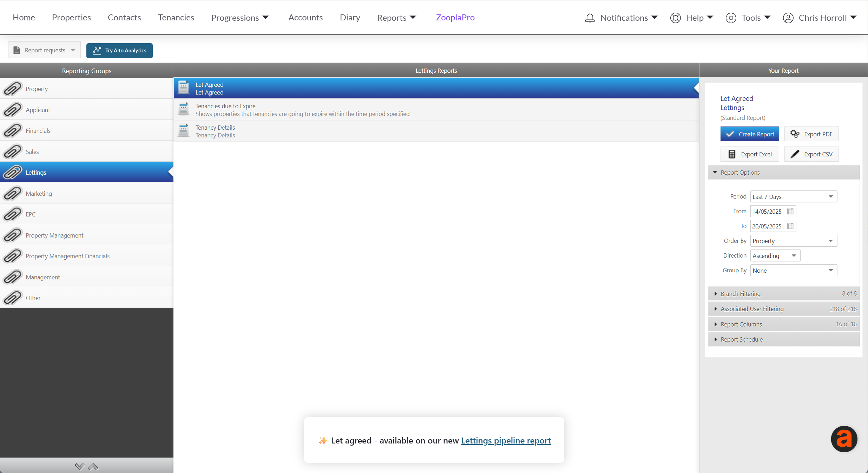Image resolution: width=868 pixels, height=473 pixels.
Task: Expand the Report Columns section
Action: [784, 324]
